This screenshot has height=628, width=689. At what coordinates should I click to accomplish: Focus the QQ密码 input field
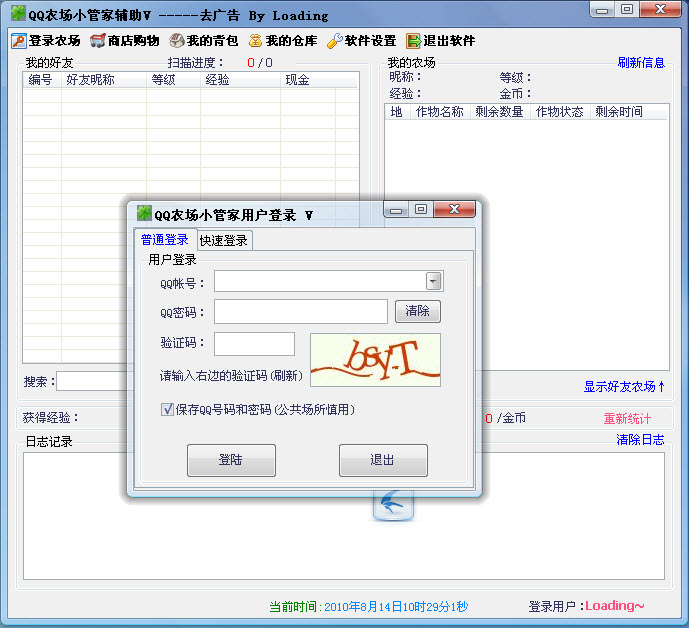click(x=301, y=312)
